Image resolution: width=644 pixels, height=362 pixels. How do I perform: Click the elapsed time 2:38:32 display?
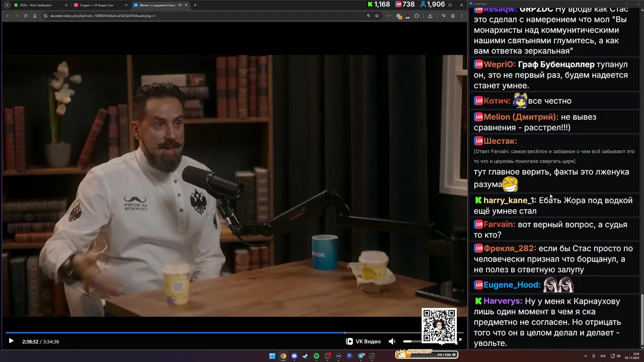[x=30, y=341]
